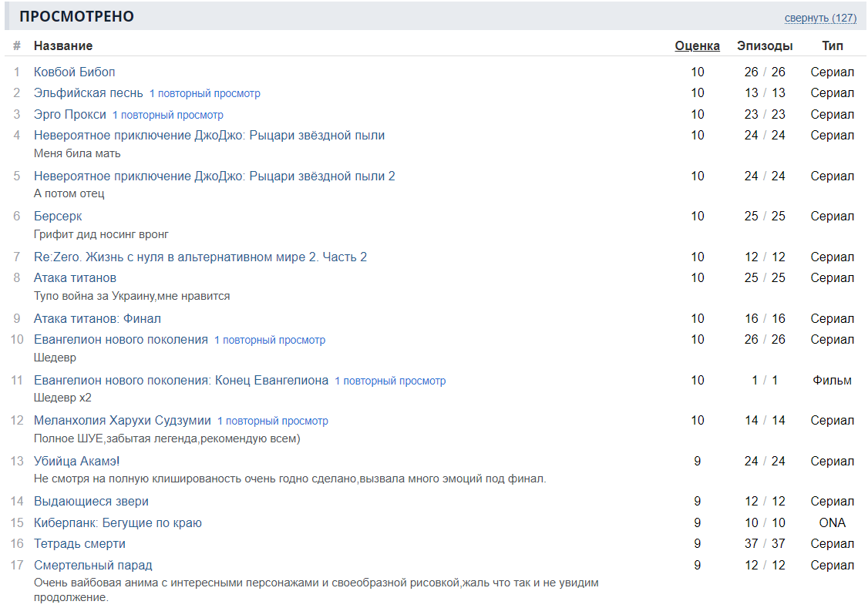Click Атака титанов: Финал title
The width and height of the screenshot is (868, 608).
pyautogui.click(x=97, y=318)
